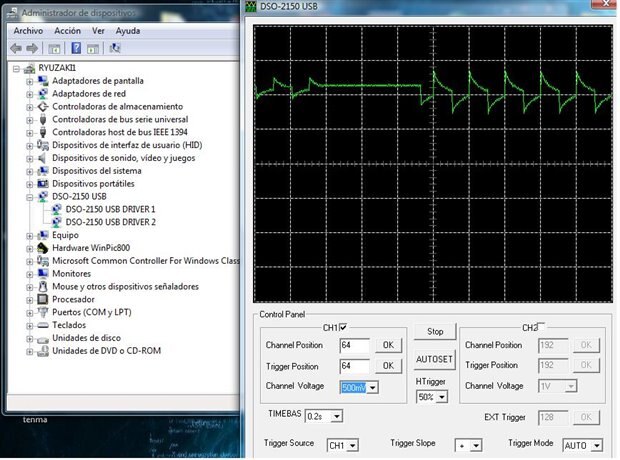Toggle the CH1 channel checkbox
Viewport: 620px width, 460px height.
pos(343,327)
